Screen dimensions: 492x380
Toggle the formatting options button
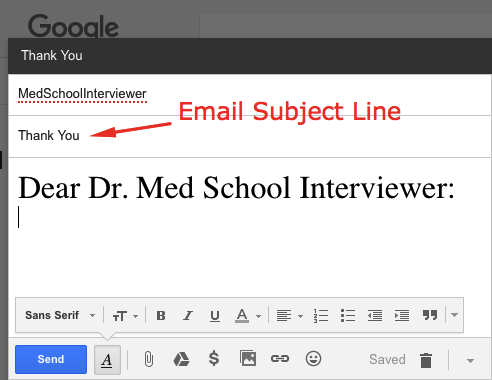pyautogui.click(x=107, y=359)
